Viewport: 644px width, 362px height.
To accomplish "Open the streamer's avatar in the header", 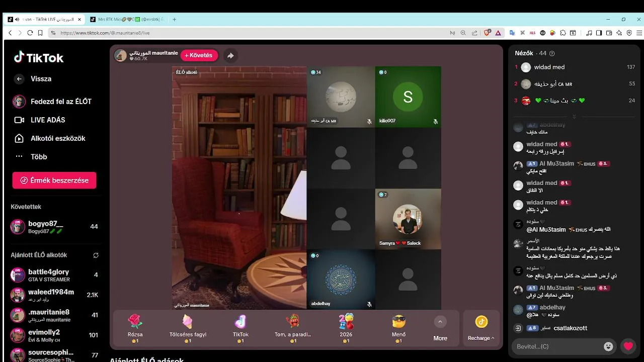I will (x=121, y=55).
